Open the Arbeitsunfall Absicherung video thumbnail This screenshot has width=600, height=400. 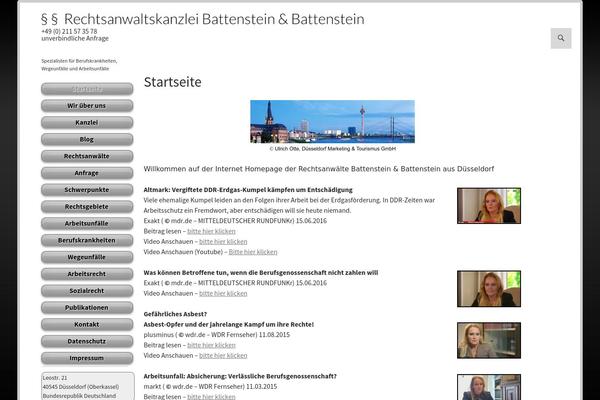tap(489, 387)
